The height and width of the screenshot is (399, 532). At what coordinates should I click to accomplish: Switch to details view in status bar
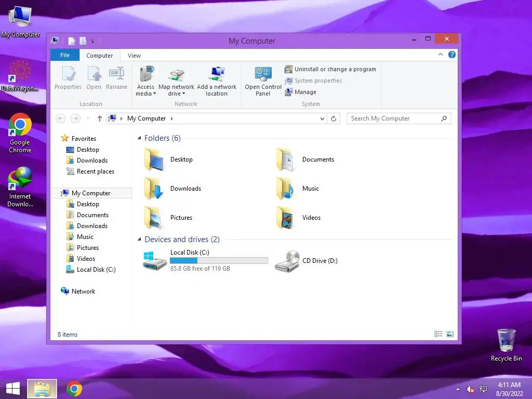coord(438,334)
